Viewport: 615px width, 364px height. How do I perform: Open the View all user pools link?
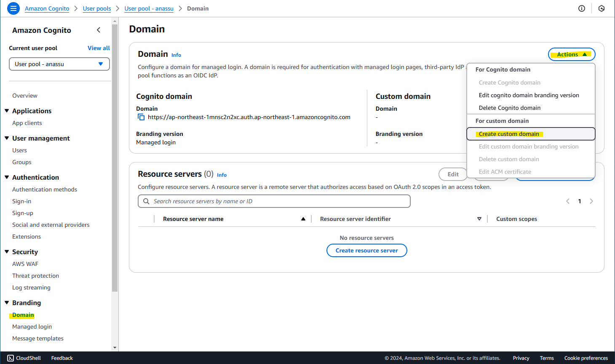99,48
